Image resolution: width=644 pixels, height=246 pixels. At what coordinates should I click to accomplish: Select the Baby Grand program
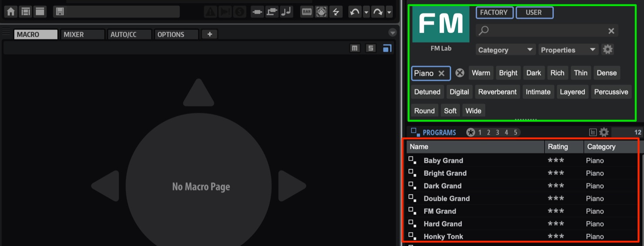pos(522,160)
